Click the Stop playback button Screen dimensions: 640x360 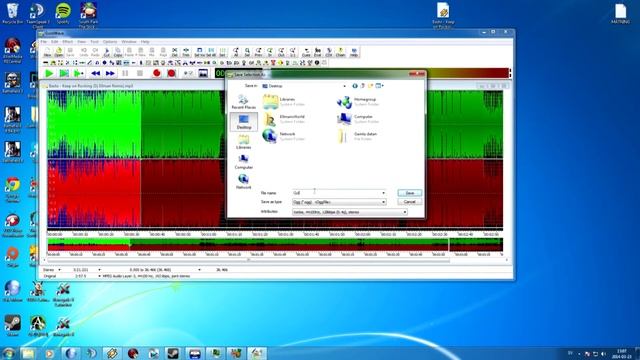point(140,73)
